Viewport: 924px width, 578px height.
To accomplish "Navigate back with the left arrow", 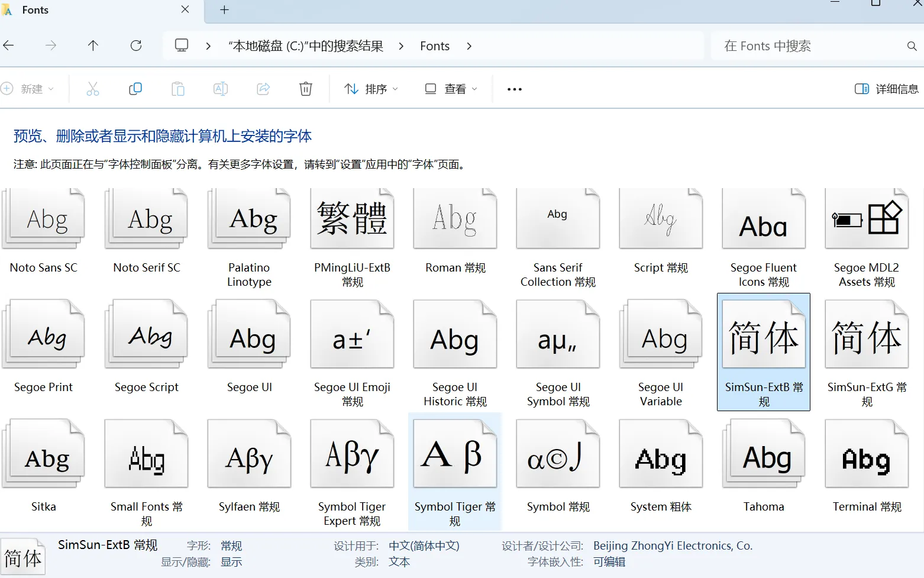I will [x=9, y=46].
